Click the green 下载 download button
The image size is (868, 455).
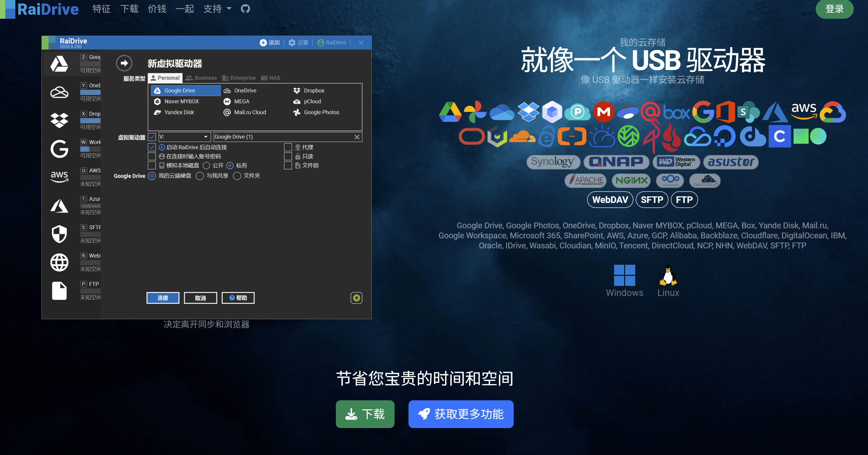click(x=365, y=414)
